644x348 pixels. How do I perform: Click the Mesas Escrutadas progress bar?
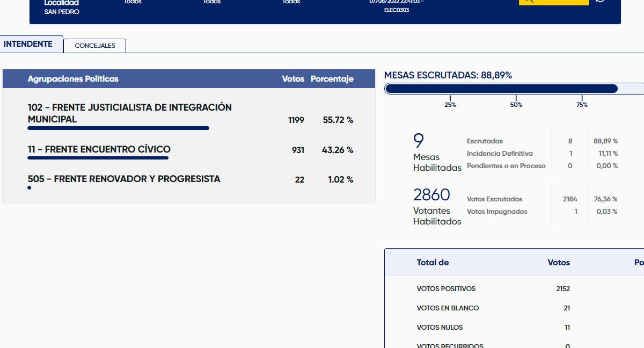(501, 89)
